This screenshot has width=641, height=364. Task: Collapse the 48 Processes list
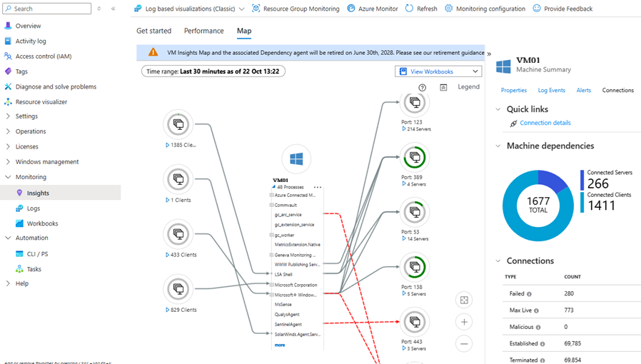coord(273,187)
